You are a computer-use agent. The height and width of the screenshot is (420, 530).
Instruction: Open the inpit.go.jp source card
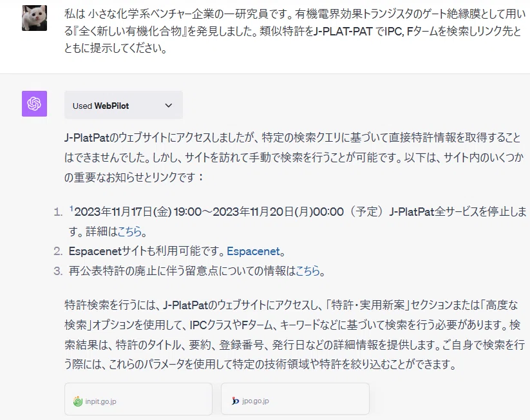tap(138, 399)
